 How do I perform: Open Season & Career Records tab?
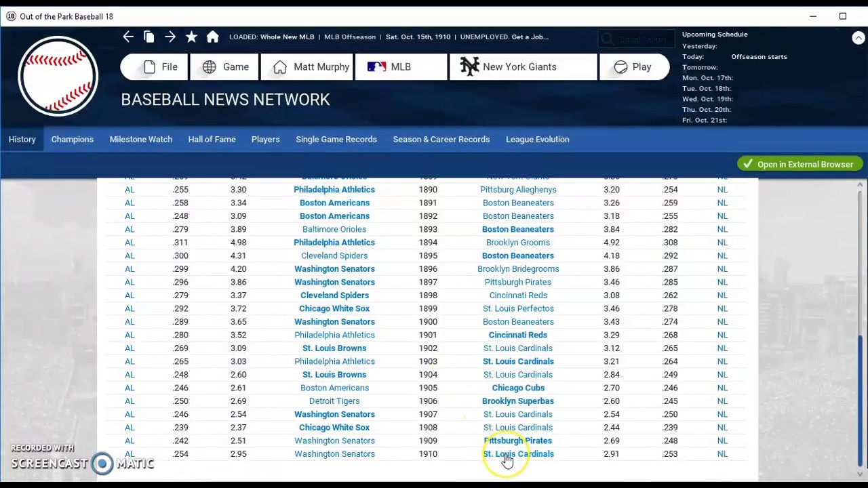click(441, 139)
